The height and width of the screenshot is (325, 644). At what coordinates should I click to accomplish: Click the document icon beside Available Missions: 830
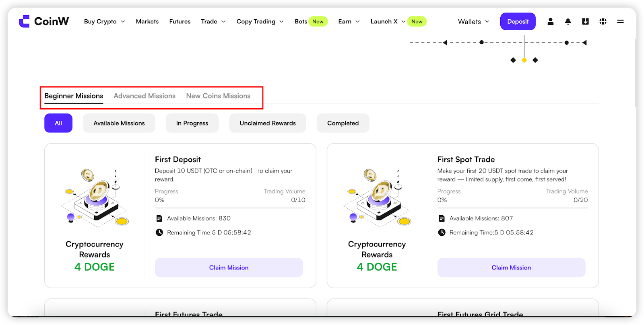coord(159,218)
